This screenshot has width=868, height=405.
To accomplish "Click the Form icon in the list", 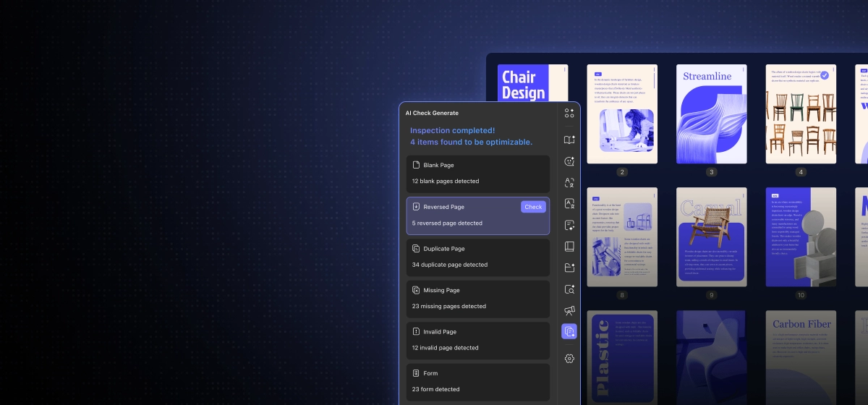I will click(x=416, y=373).
